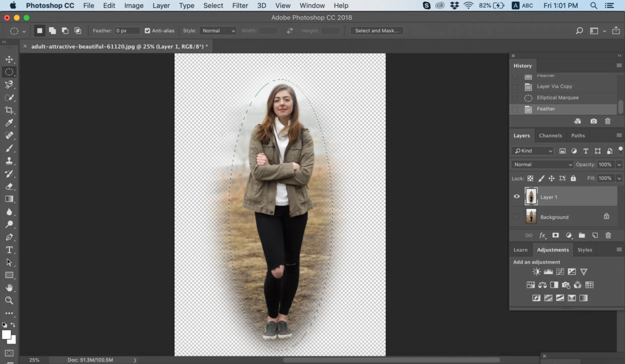This screenshot has width=625, height=364.
Task: Click the Background layer thumbnail
Action: tap(531, 216)
